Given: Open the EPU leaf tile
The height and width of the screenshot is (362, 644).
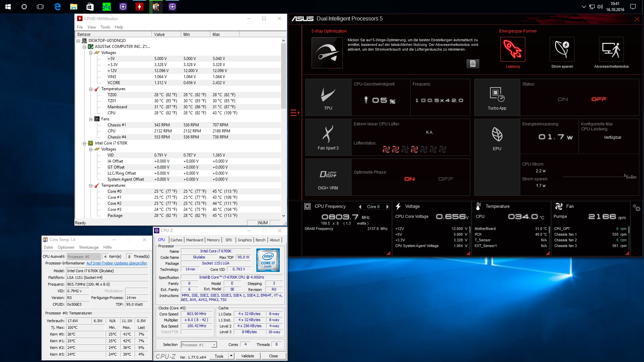Looking at the screenshot, I should click(497, 135).
